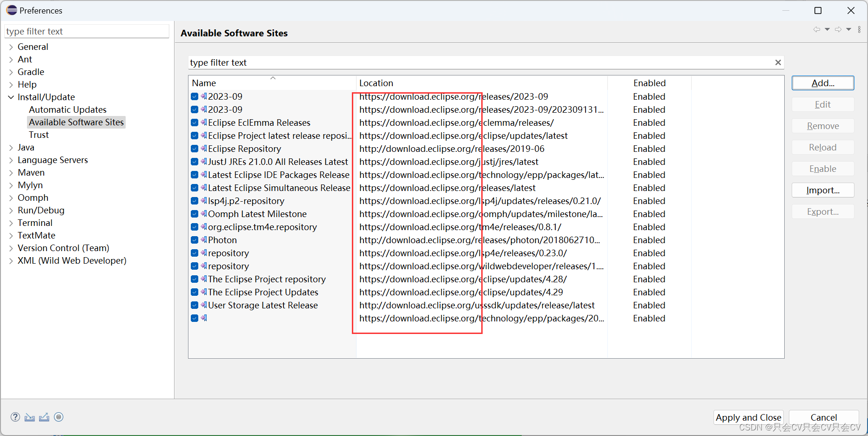Expand the Java preferences node
This screenshot has height=436, width=868.
click(11, 148)
